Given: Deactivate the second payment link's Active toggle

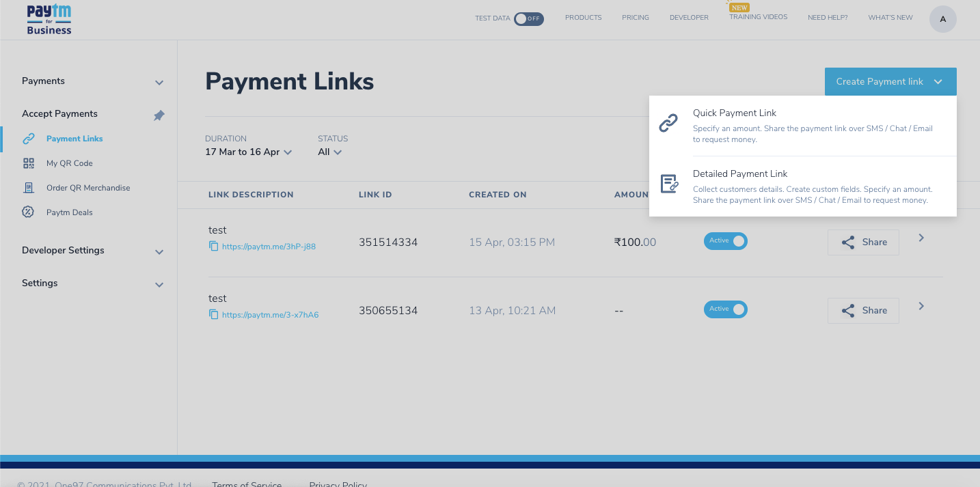Looking at the screenshot, I should pos(725,309).
